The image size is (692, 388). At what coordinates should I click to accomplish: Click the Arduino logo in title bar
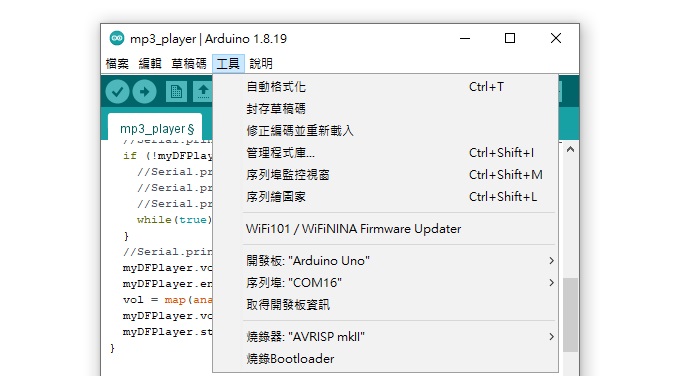[x=117, y=38]
